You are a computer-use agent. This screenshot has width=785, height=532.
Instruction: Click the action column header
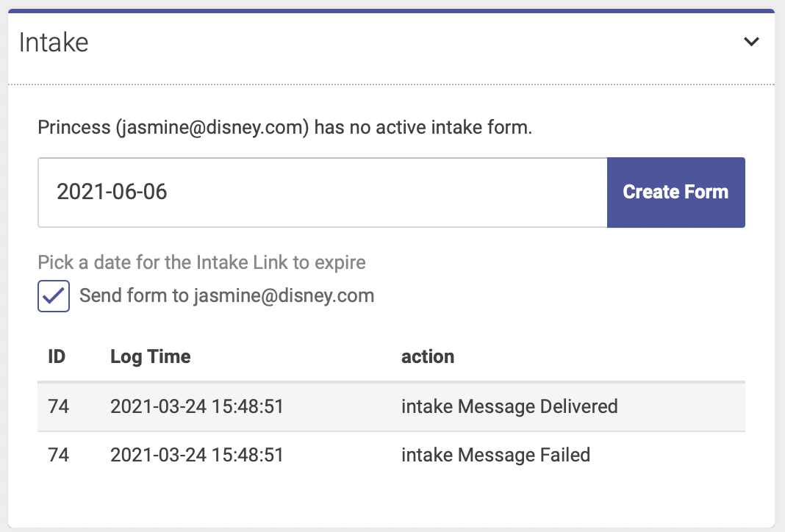click(x=428, y=356)
